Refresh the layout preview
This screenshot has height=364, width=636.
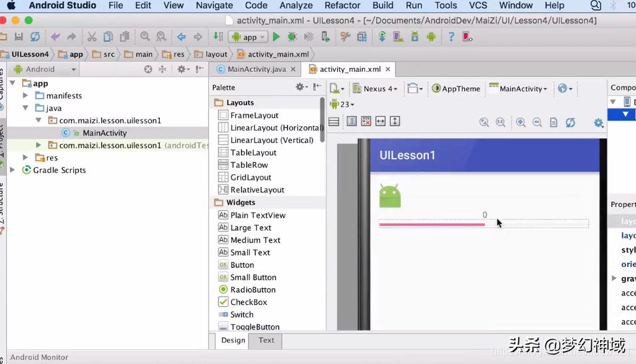(x=570, y=122)
